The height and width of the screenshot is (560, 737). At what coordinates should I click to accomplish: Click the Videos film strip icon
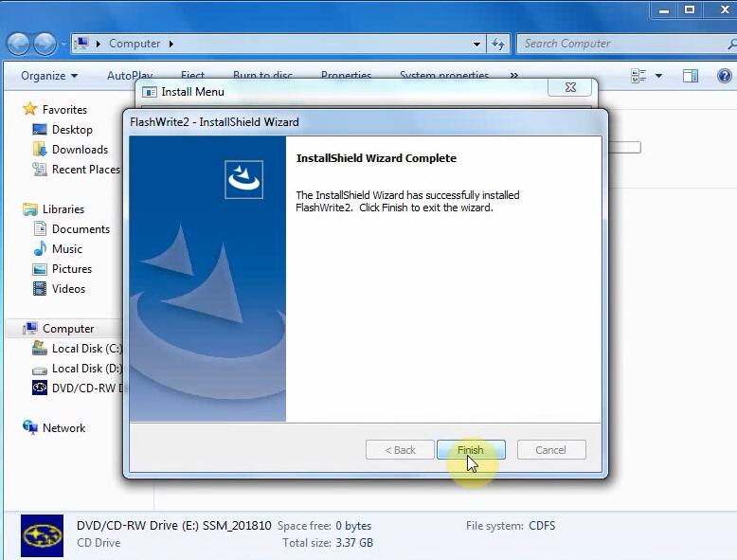pyautogui.click(x=40, y=289)
